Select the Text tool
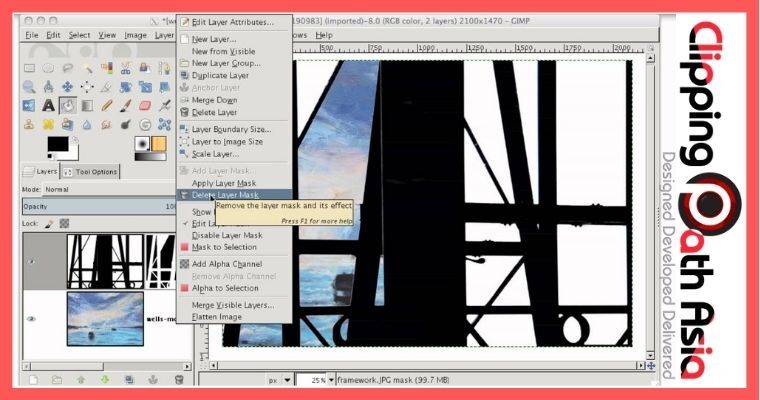This screenshot has height=400, width=760. coord(48,105)
